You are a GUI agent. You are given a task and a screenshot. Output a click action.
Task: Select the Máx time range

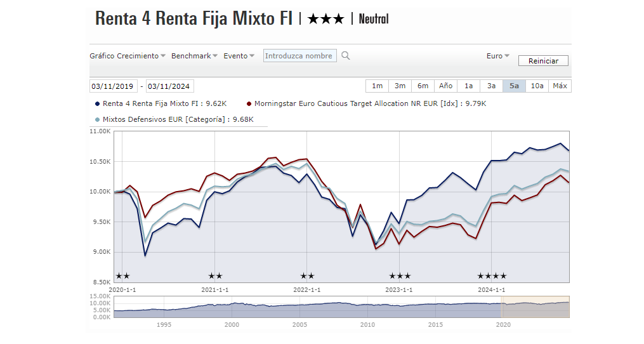pyautogui.click(x=560, y=86)
